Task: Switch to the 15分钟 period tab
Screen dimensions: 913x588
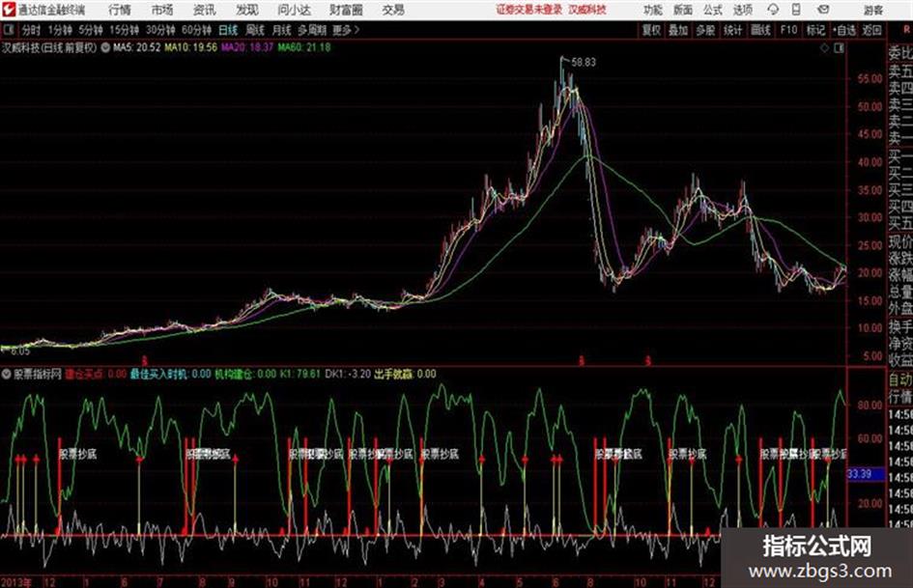Action: (x=124, y=30)
